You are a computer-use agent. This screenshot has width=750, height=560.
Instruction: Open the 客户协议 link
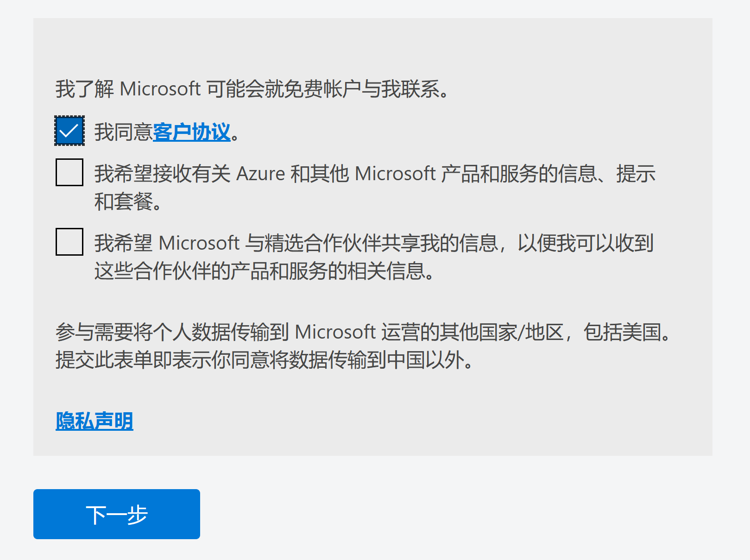(x=191, y=132)
